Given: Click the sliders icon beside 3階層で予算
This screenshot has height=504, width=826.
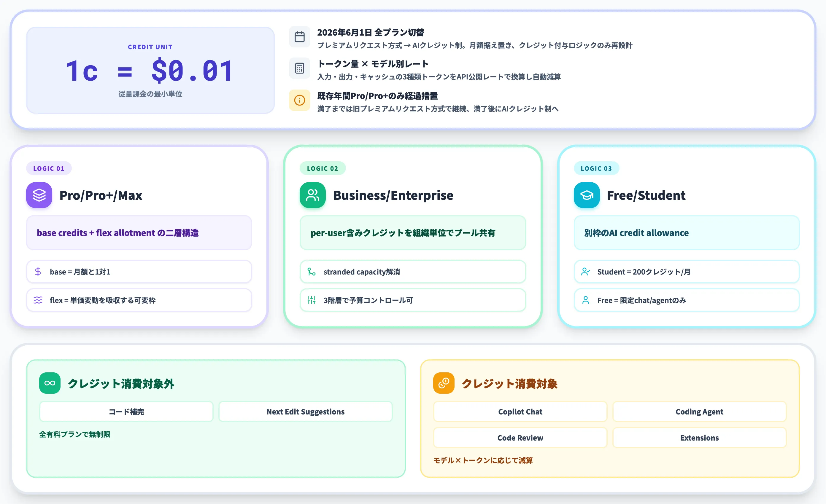Looking at the screenshot, I should pos(312,300).
